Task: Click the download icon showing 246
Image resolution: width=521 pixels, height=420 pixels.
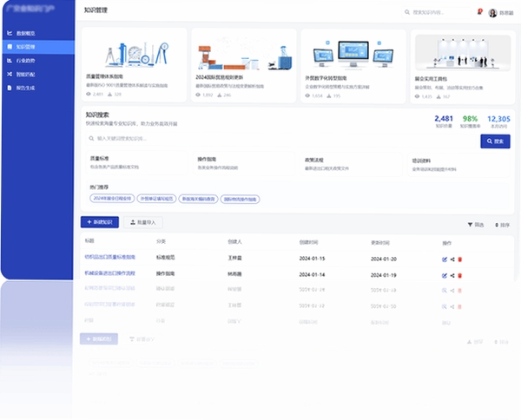Action: point(220,95)
